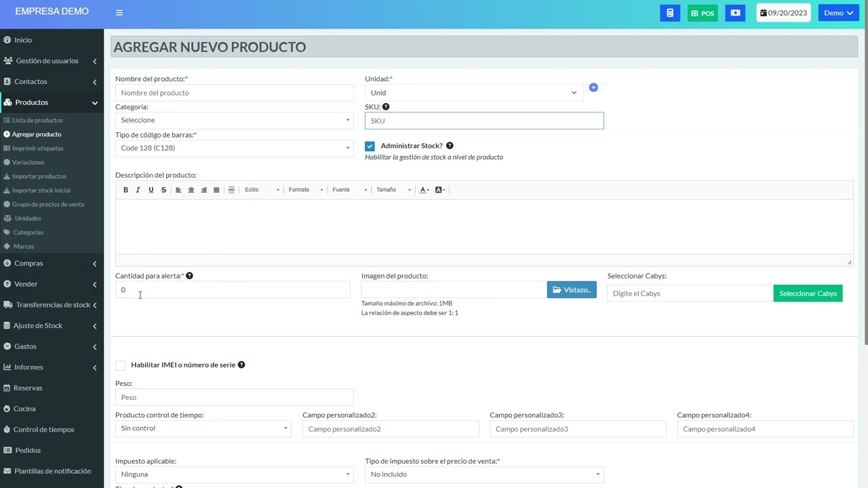Click Campo personalizado2 input field
This screenshot has width=868, height=488.
tap(391, 429)
